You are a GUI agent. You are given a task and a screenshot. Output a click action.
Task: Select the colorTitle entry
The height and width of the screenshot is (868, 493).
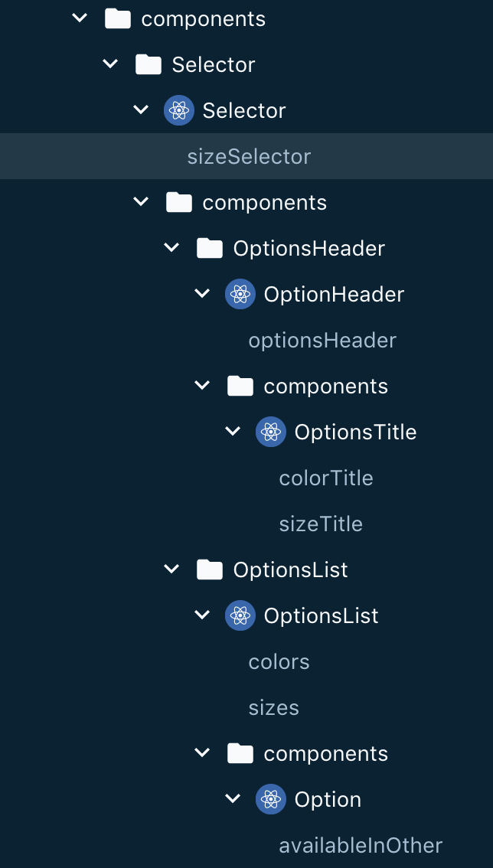(x=326, y=478)
